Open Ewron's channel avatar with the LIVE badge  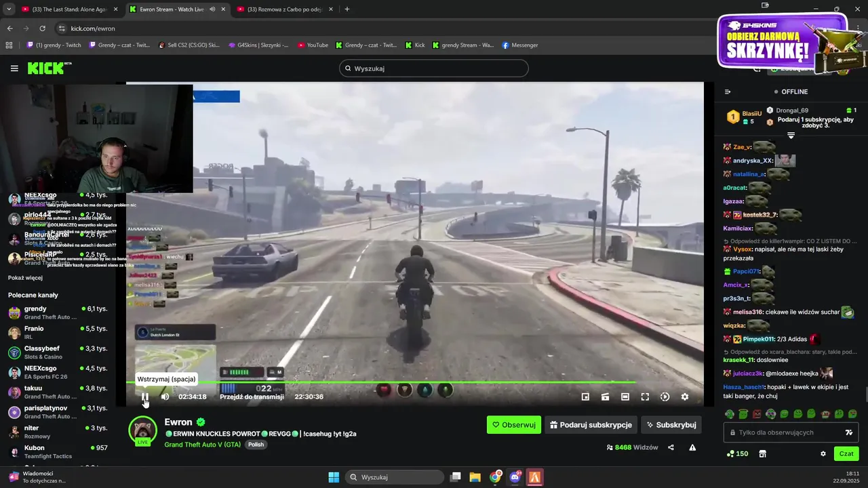click(x=142, y=431)
